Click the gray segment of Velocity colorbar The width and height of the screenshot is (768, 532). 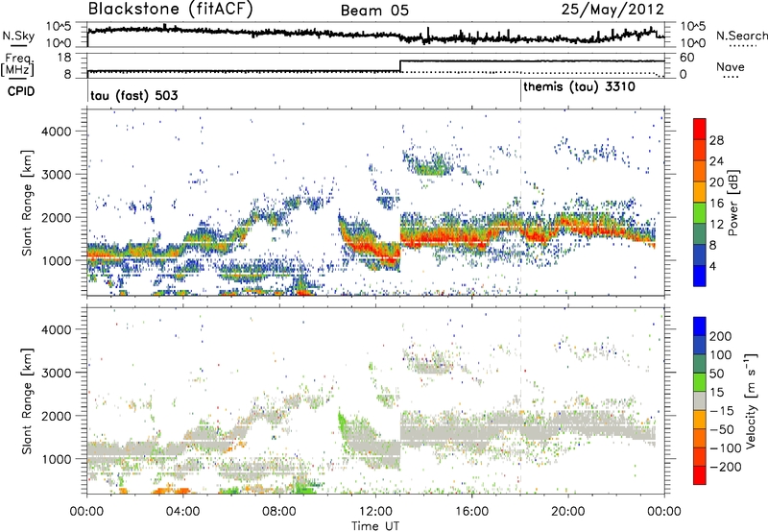coord(700,401)
